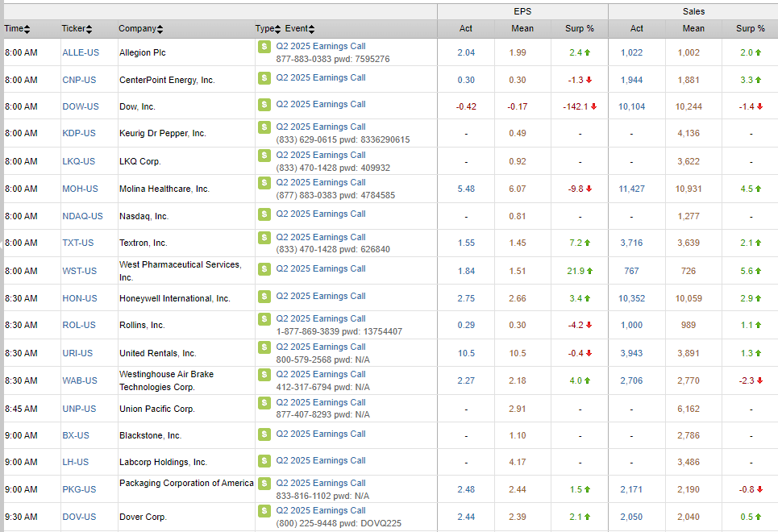Viewport: 778px width, 532px height.
Task: Select Union Pacific's sales mean value 6,162
Action: click(x=689, y=409)
